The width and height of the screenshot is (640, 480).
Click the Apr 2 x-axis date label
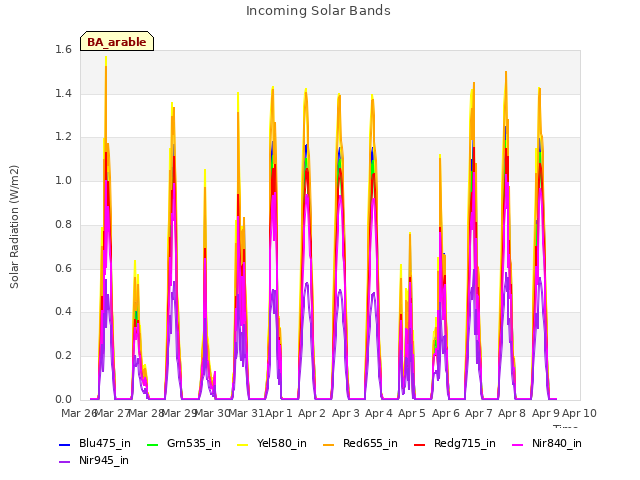(312, 413)
